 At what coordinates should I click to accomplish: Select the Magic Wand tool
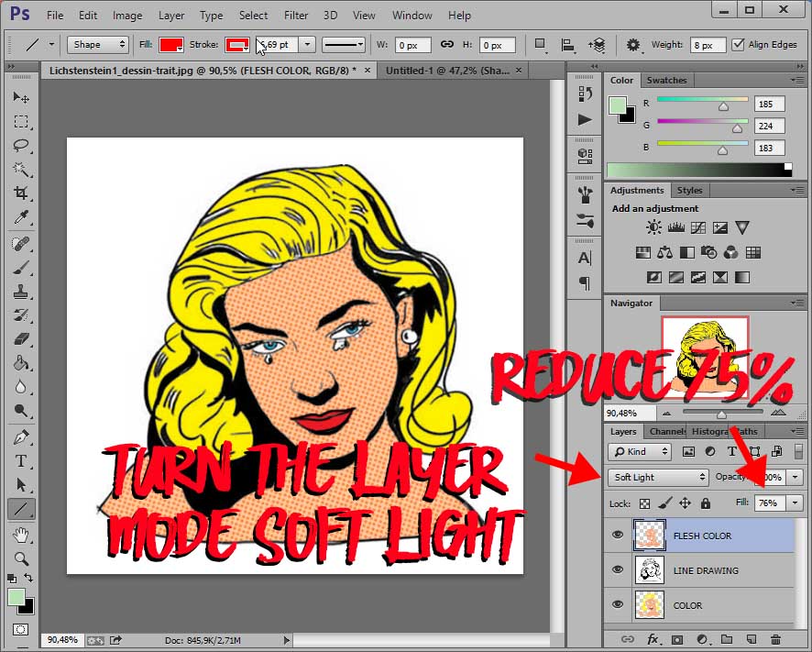point(21,170)
